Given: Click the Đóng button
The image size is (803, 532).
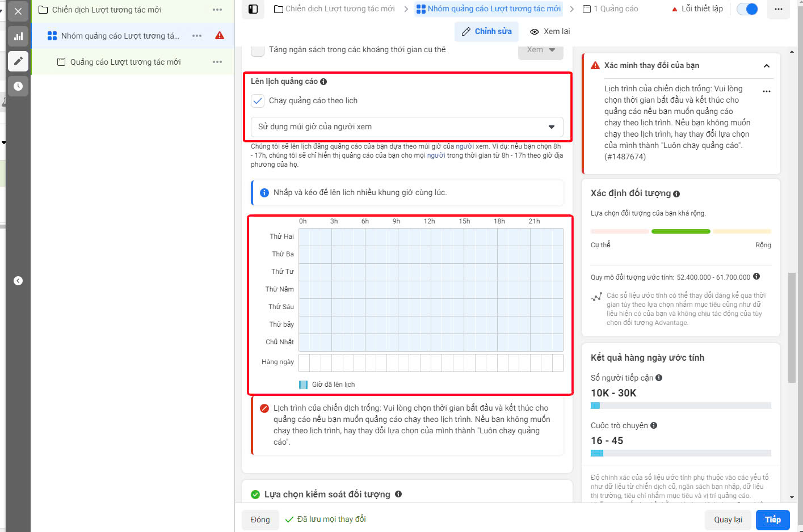Looking at the screenshot, I should coord(260,520).
